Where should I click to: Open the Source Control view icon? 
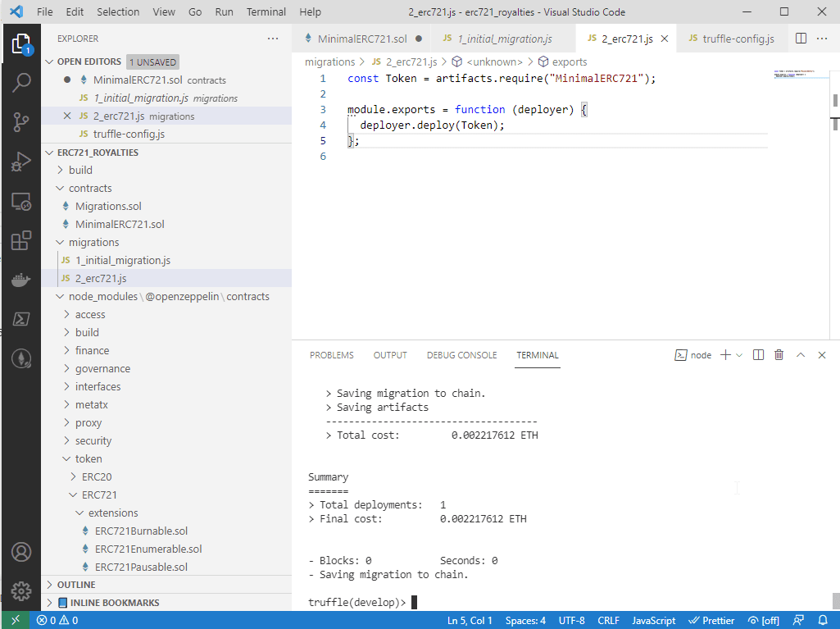coord(21,122)
